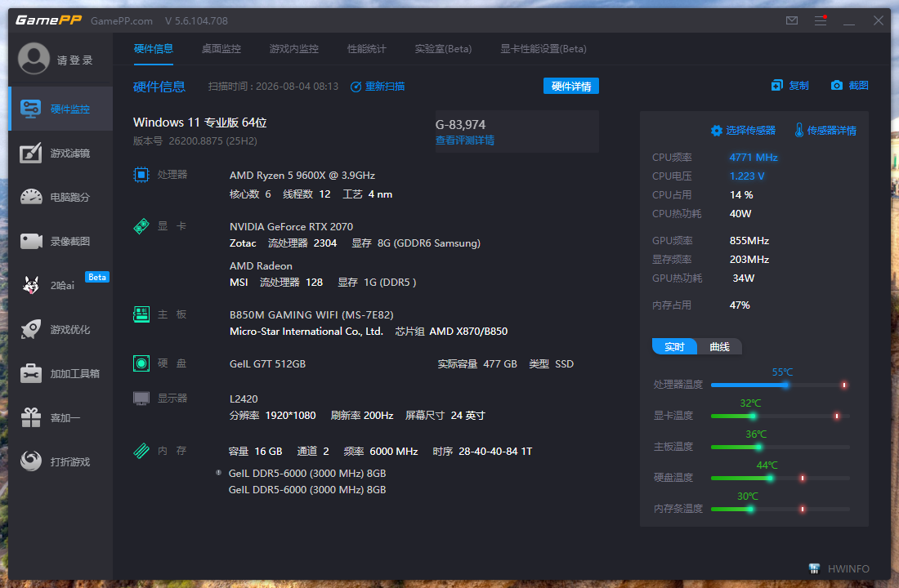The height and width of the screenshot is (588, 899).
Task: Select the 显卡性能设置(Beta) tab
Action: tap(543, 49)
